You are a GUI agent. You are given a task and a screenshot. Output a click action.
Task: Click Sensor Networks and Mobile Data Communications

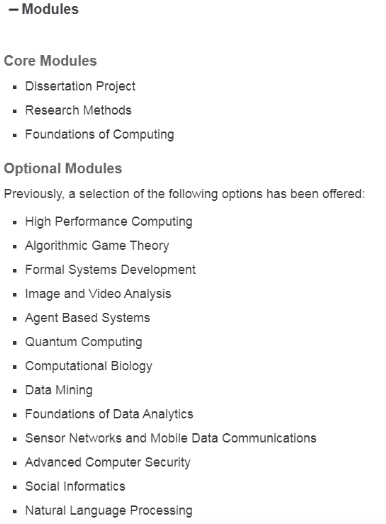pos(171,438)
